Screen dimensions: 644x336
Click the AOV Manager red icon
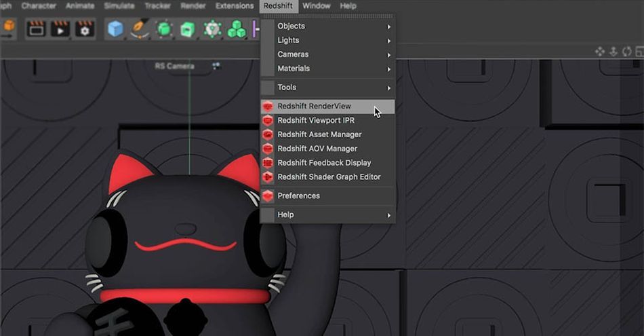(x=268, y=149)
